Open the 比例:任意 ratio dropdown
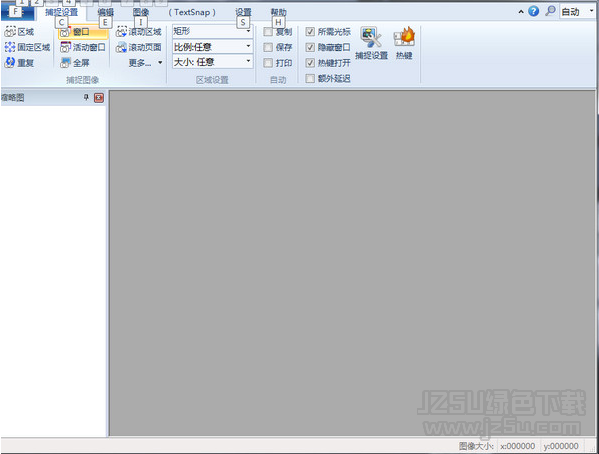Viewport: 599px width, 454px height. [x=213, y=47]
